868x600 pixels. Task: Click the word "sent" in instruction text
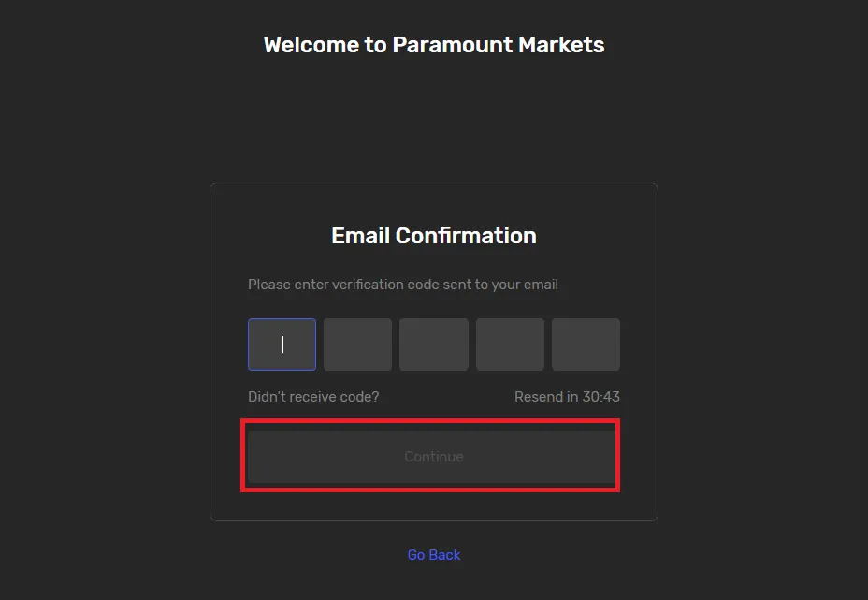click(455, 285)
